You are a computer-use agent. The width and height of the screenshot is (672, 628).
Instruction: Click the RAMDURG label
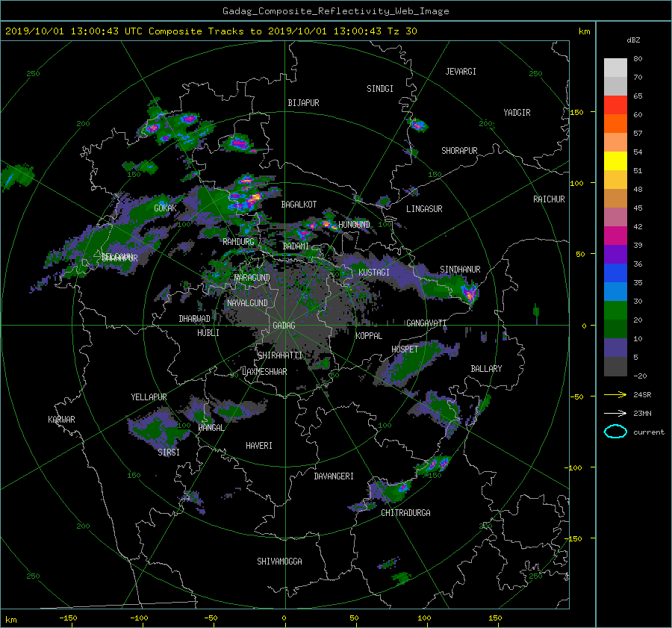[238, 242]
